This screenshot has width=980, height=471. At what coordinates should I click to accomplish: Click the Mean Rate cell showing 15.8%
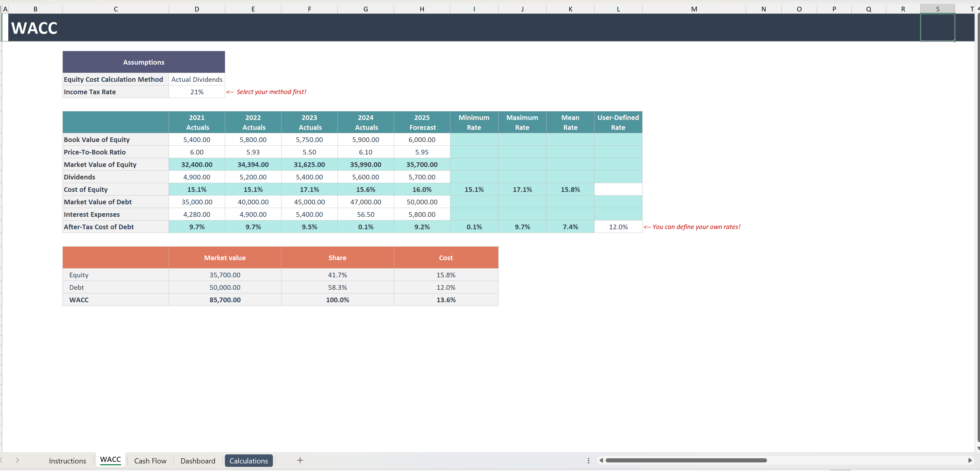coord(570,189)
